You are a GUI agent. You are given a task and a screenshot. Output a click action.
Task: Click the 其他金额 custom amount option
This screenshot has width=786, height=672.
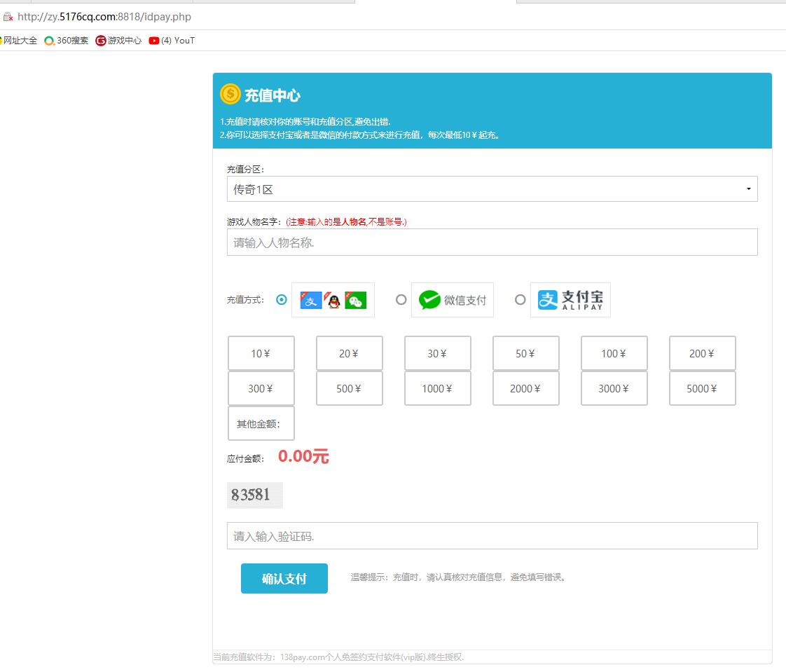(x=261, y=423)
